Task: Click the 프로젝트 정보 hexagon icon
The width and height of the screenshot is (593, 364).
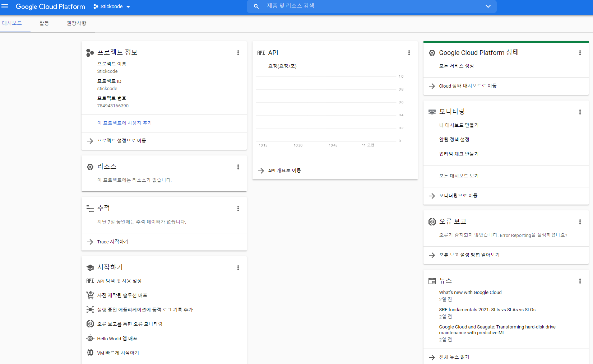Action: [x=90, y=53]
